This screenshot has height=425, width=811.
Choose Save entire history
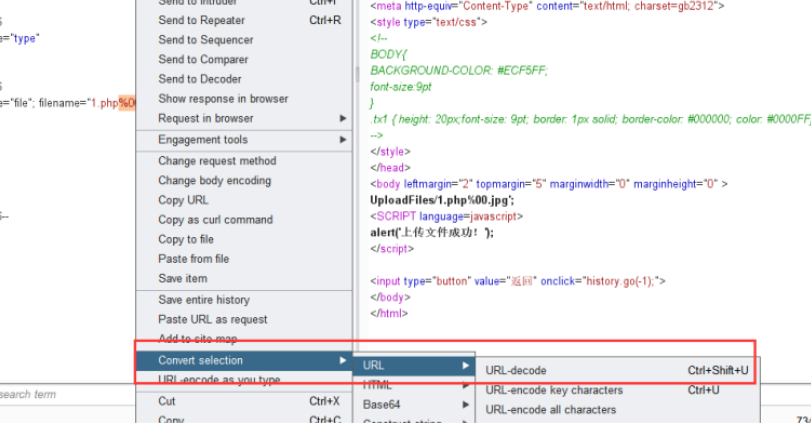click(204, 300)
